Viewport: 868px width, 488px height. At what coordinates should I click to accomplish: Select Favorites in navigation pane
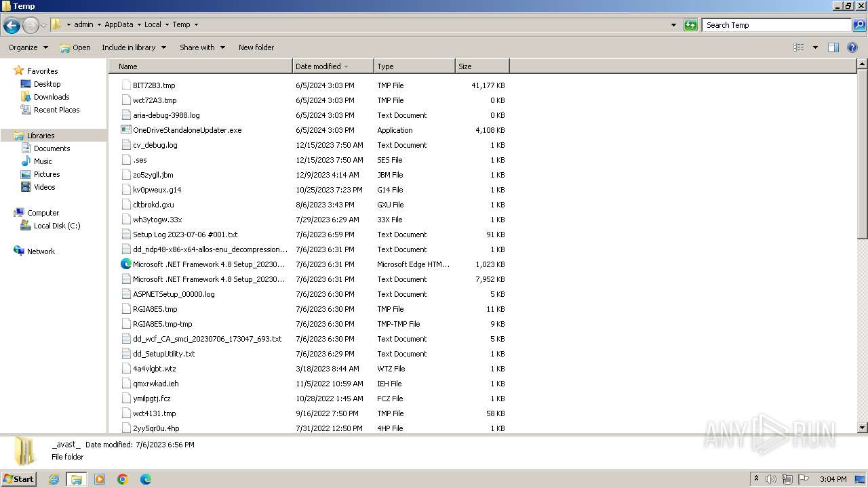42,71
